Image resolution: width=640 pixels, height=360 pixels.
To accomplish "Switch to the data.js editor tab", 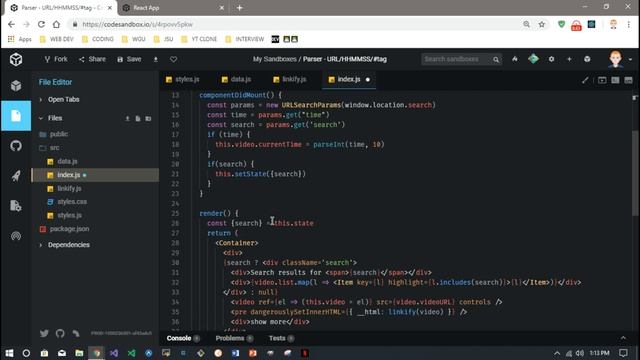I will coord(237,79).
